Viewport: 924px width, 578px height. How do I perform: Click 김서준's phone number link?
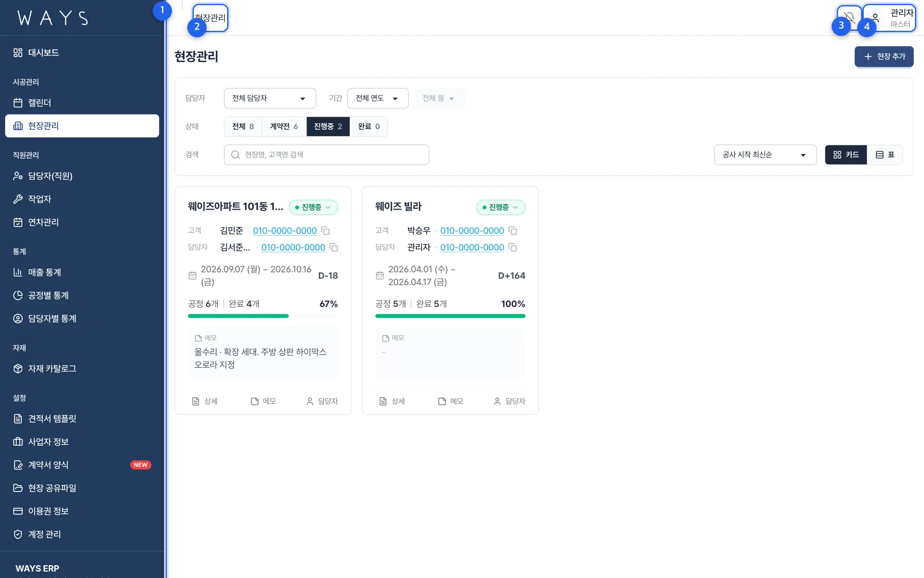coord(293,247)
